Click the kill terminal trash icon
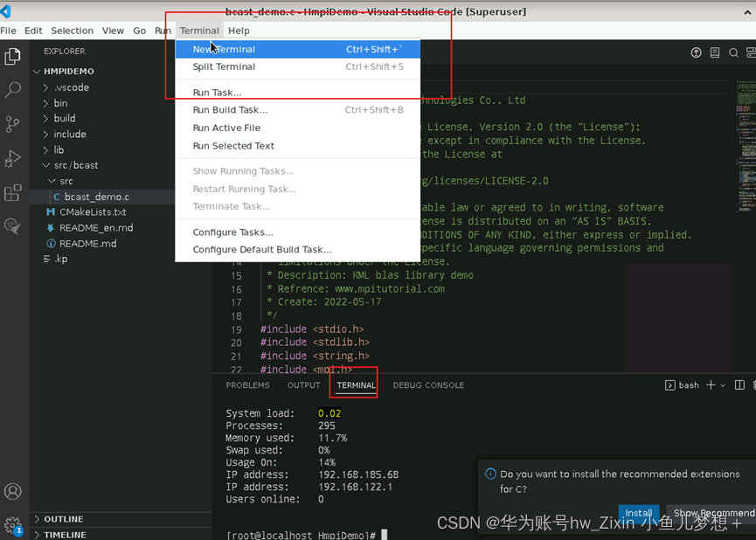Screen dimensions: 756x540 (x=753, y=384)
